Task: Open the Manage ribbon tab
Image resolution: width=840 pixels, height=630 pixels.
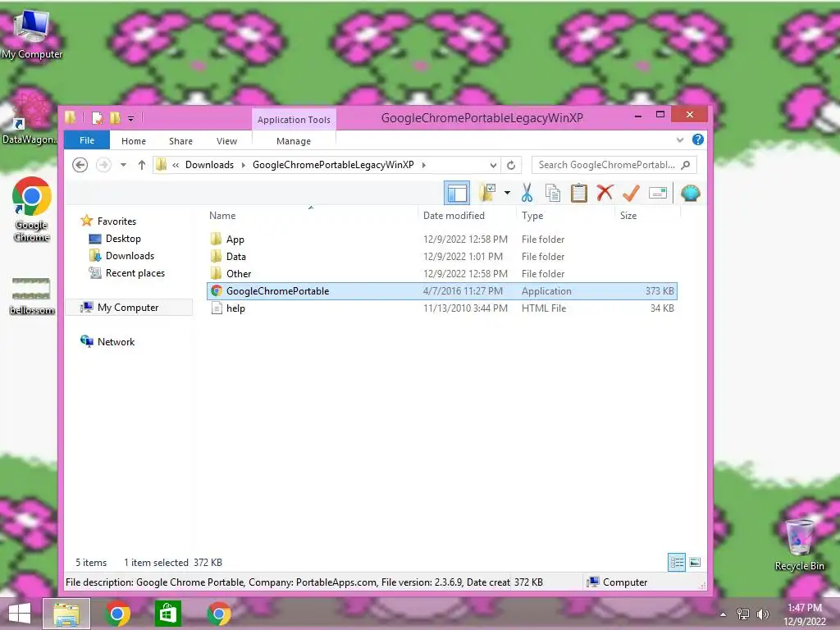Action: tap(294, 141)
